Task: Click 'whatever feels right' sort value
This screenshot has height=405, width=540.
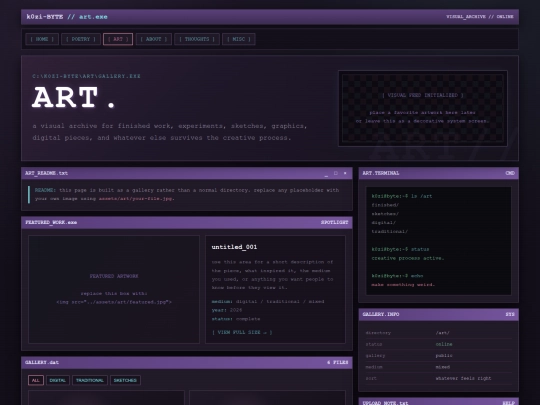Action: pyautogui.click(x=464, y=378)
